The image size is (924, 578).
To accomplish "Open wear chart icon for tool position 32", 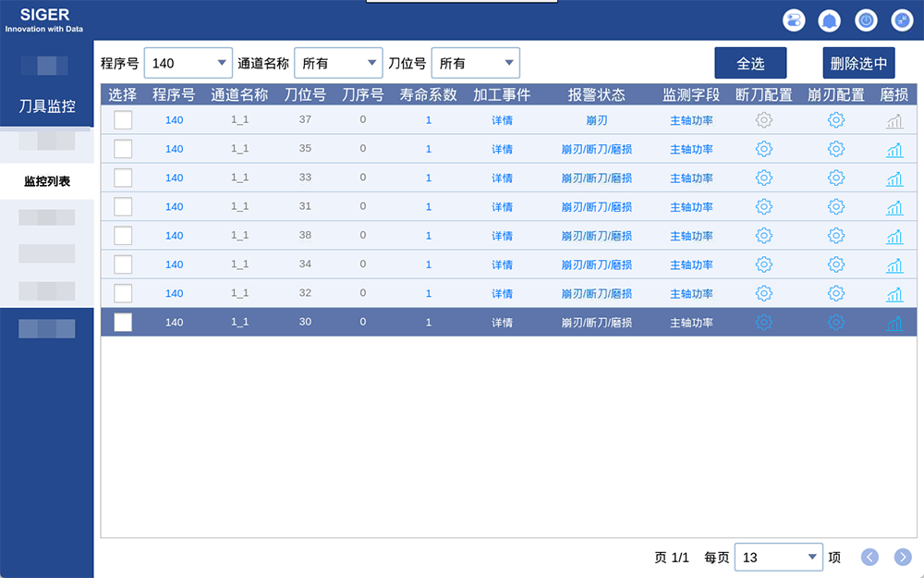I will 894,294.
